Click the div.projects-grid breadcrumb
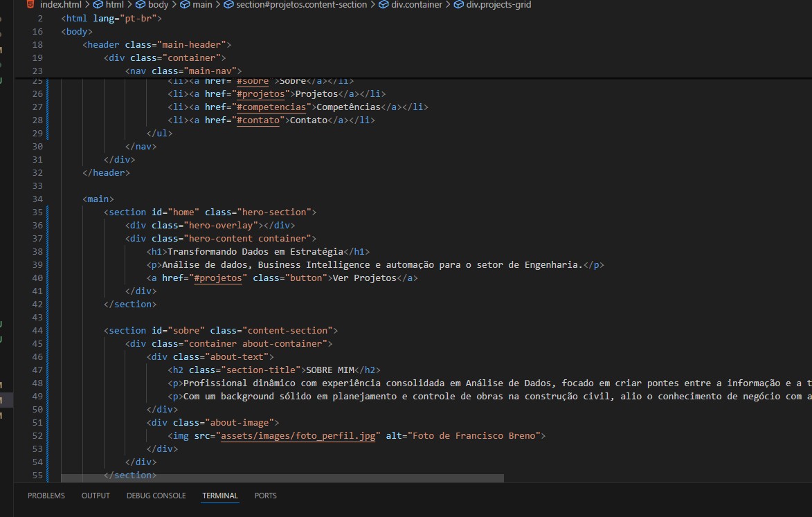Viewport: 812px width, 517px height. [x=498, y=5]
